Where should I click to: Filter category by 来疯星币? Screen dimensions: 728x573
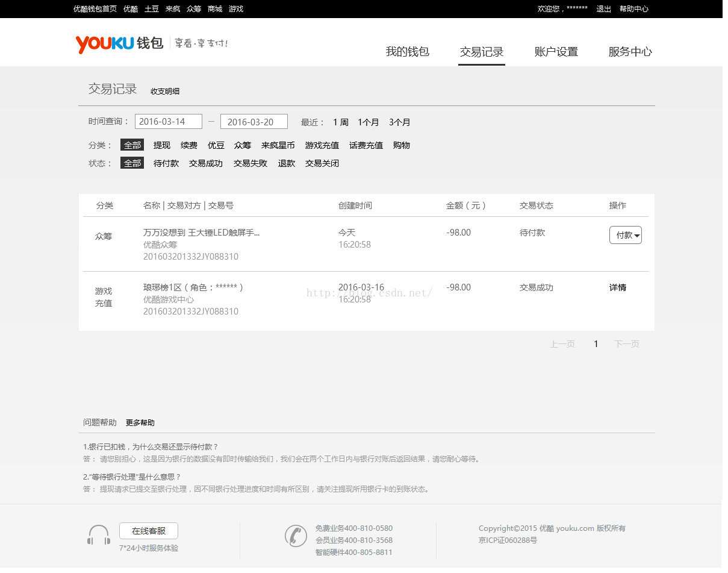pyautogui.click(x=278, y=145)
